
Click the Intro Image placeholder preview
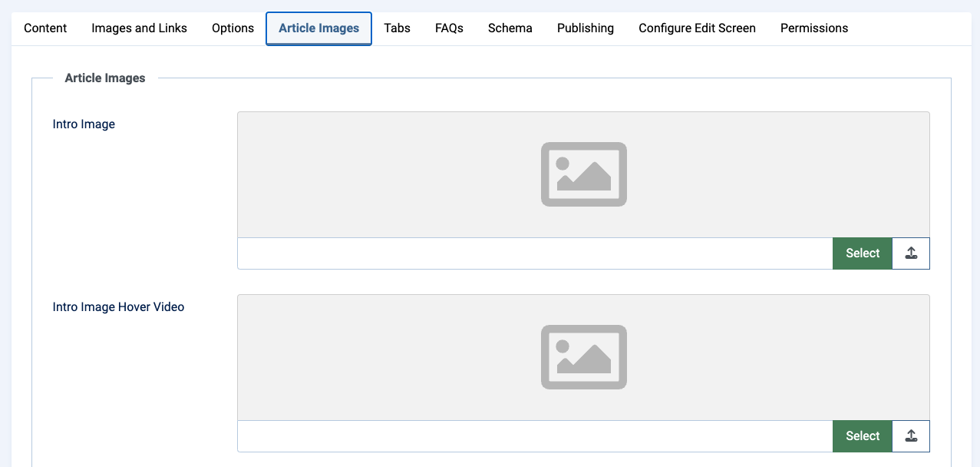click(x=583, y=174)
